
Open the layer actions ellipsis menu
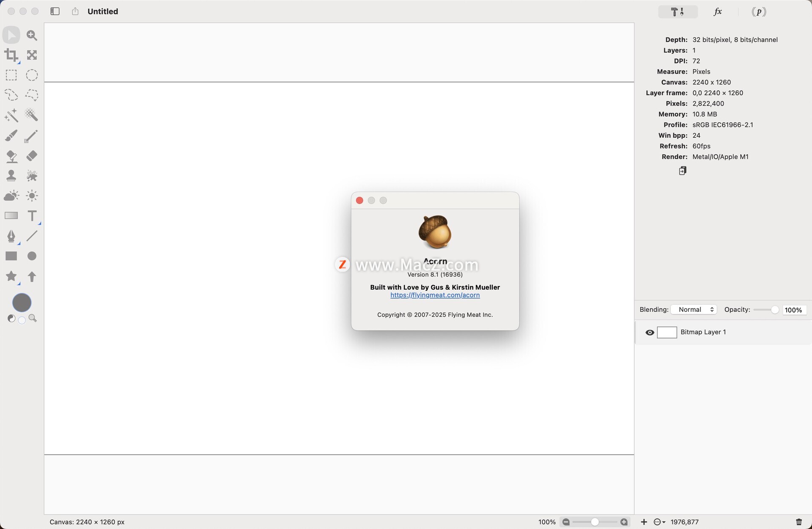tap(659, 522)
